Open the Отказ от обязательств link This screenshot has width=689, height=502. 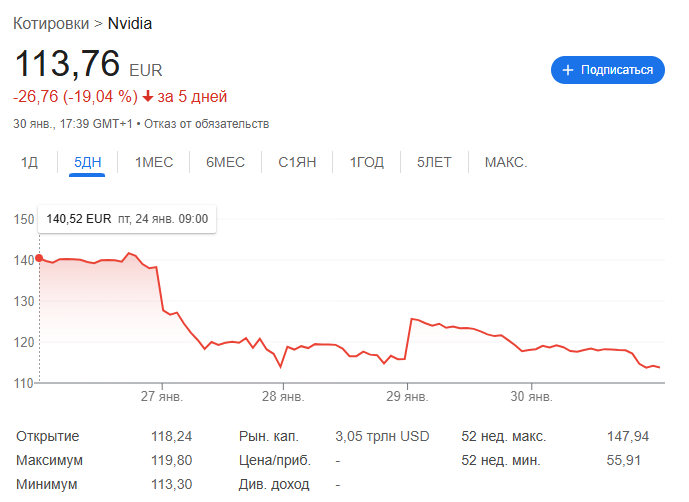(x=207, y=124)
